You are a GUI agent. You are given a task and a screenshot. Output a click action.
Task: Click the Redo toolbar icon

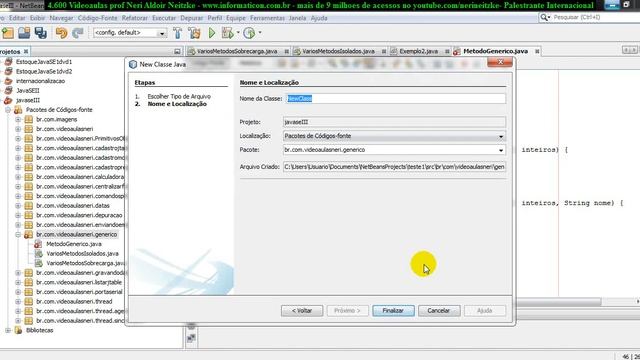click(78, 33)
